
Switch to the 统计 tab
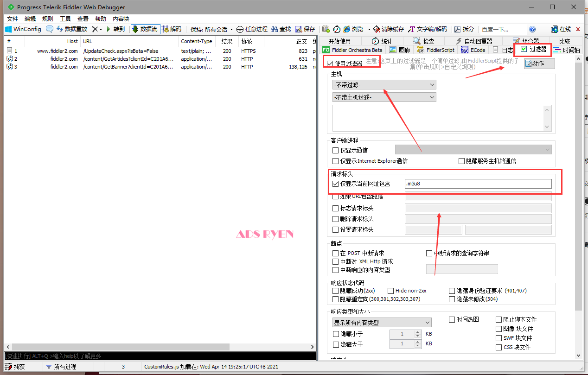[382, 41]
